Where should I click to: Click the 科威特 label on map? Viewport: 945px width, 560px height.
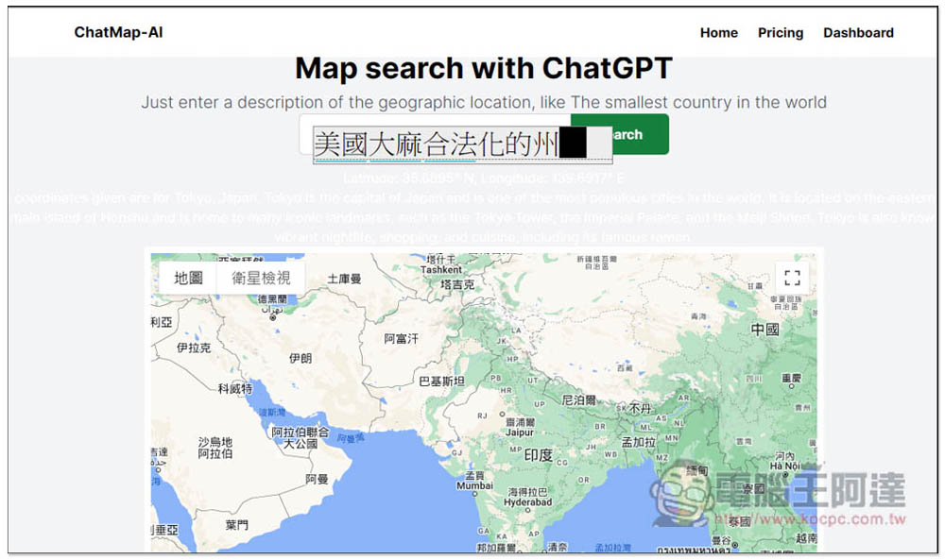click(x=235, y=388)
